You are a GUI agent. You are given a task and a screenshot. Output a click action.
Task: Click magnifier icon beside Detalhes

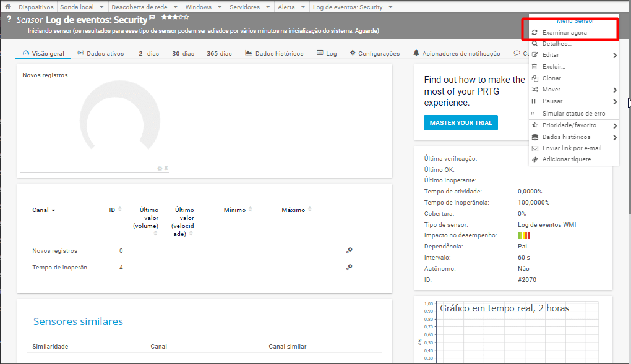(x=534, y=43)
